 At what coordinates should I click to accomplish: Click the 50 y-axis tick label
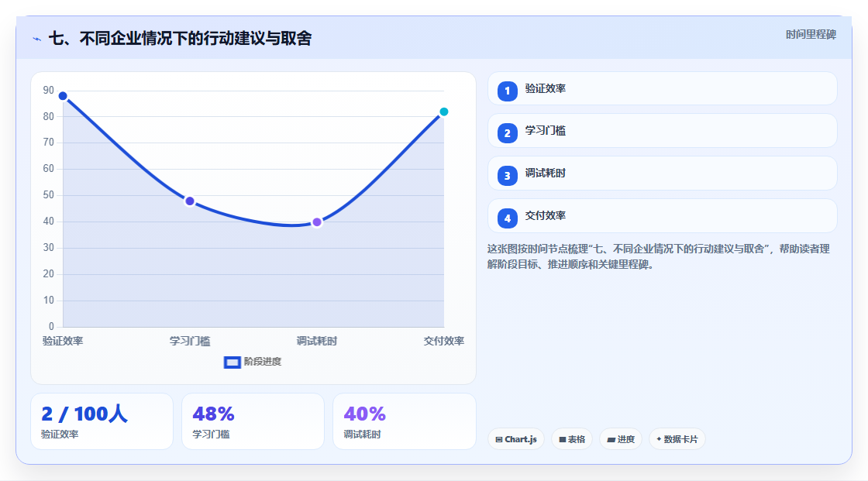pyautogui.click(x=49, y=195)
